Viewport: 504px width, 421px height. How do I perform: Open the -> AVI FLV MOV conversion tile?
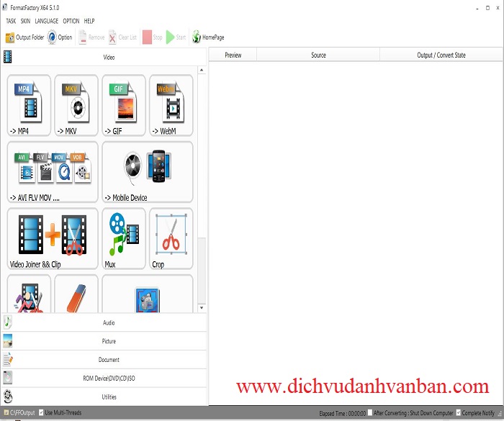(x=53, y=172)
